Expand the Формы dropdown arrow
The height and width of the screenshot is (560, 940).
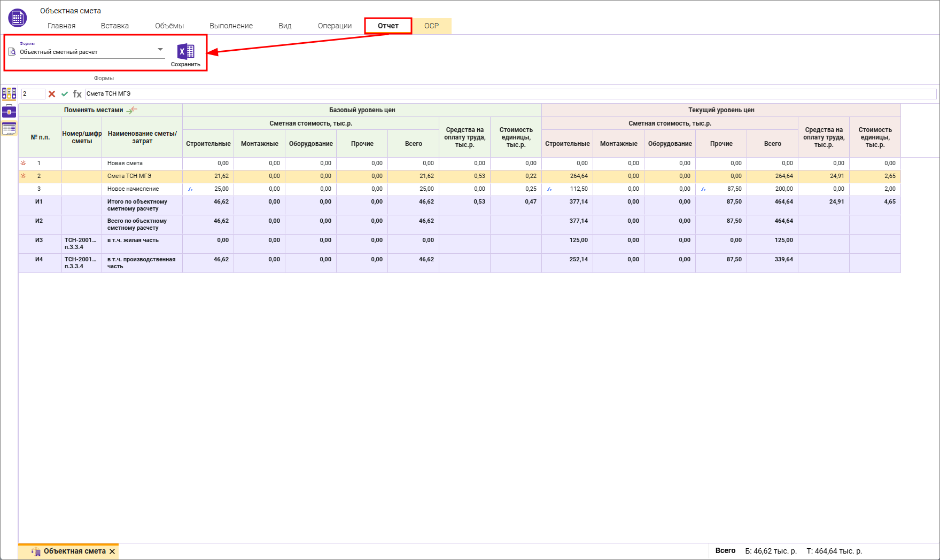(x=160, y=50)
